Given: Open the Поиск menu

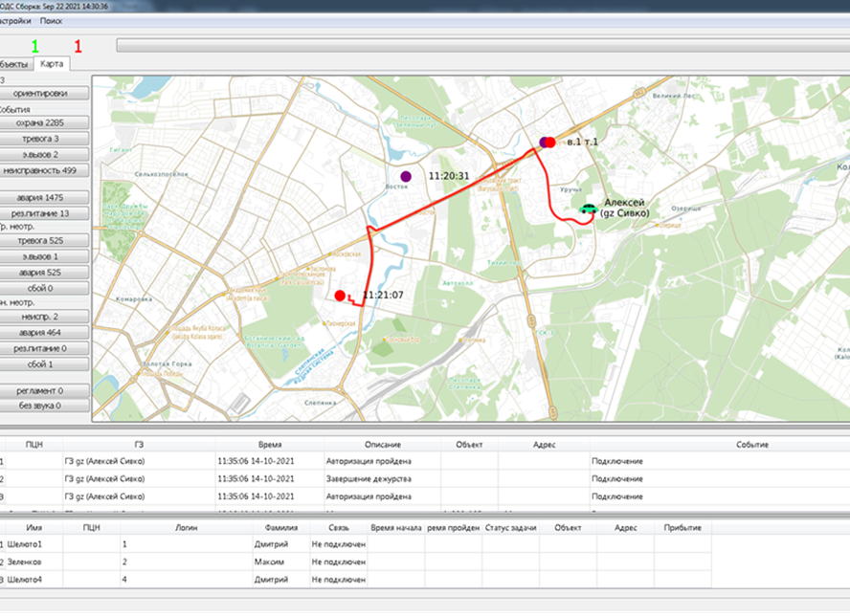Looking at the screenshot, I should [52, 20].
